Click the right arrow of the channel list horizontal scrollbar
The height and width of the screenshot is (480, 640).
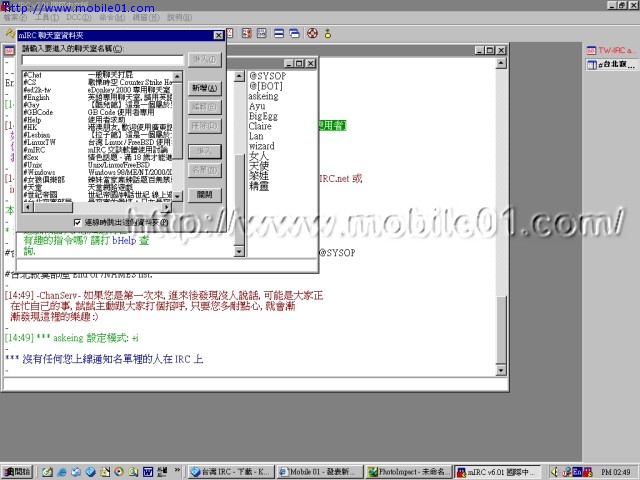166,207
